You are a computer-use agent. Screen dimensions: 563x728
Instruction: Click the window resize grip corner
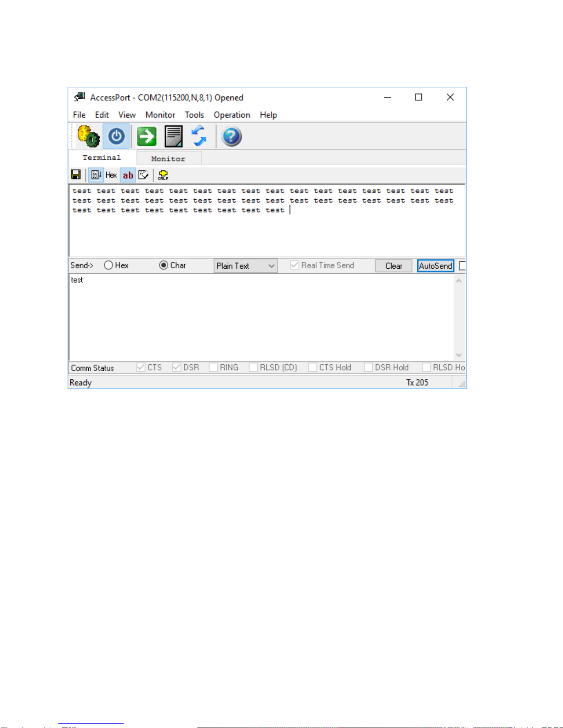[462, 384]
